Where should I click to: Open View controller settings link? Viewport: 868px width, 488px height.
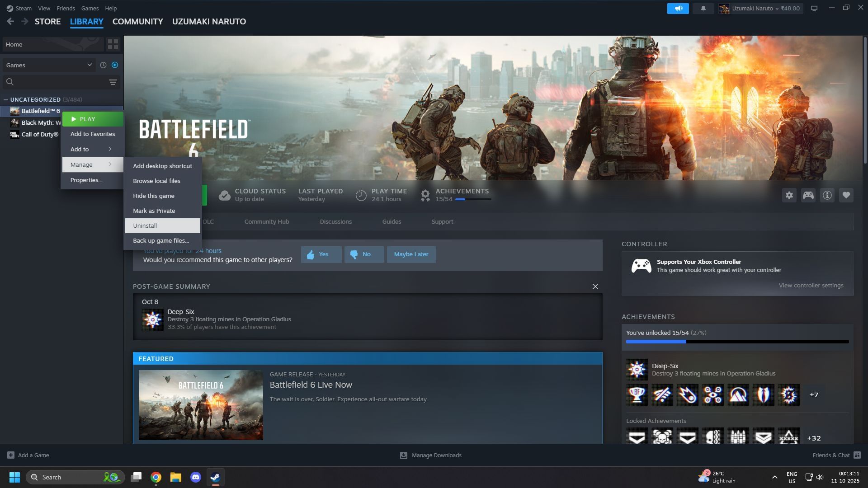811,285
